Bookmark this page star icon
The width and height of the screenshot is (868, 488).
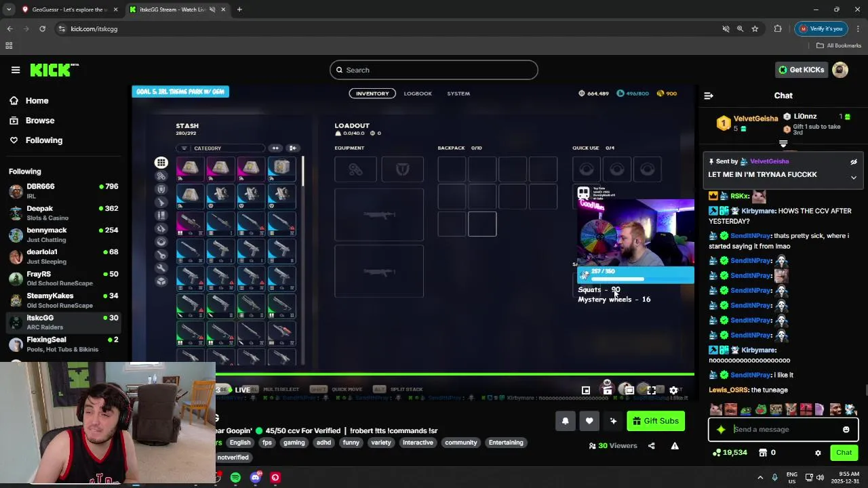[755, 28]
